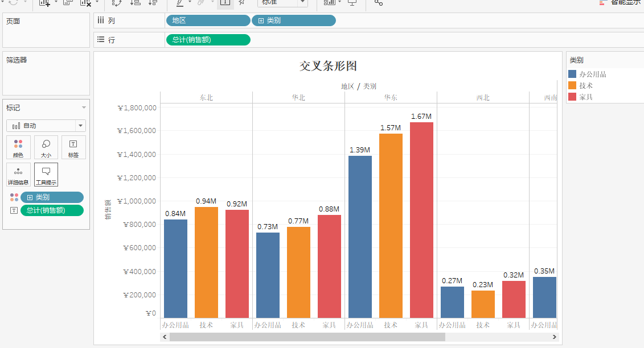The width and height of the screenshot is (644, 348).
Task: Select the 西北 技术 bar labeled 0.23M
Action: [483, 304]
